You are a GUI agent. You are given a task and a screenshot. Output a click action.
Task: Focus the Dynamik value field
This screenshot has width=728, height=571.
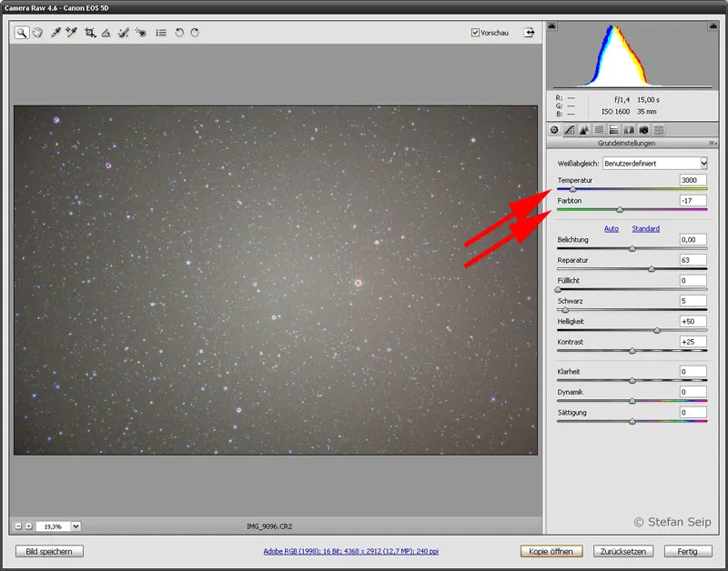point(693,392)
